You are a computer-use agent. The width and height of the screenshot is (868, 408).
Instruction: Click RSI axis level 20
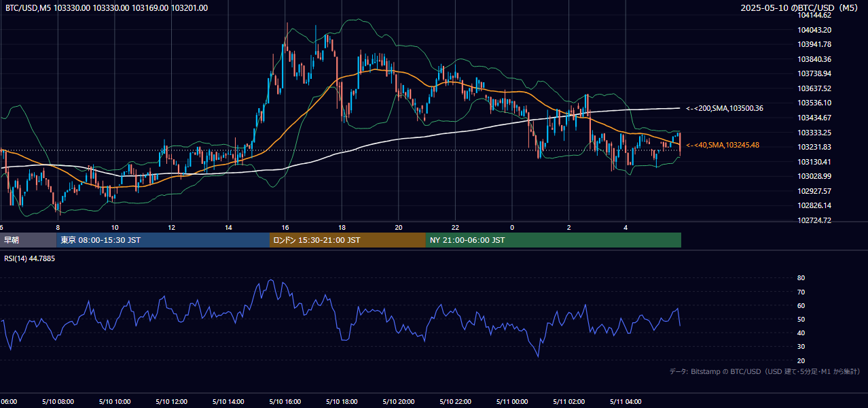801,360
